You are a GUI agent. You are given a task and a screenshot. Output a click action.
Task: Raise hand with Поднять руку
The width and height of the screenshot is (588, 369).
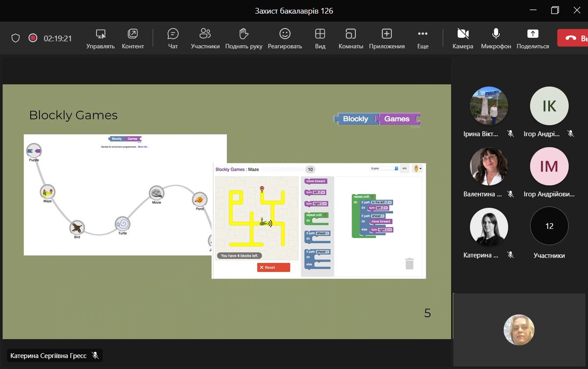point(244,38)
